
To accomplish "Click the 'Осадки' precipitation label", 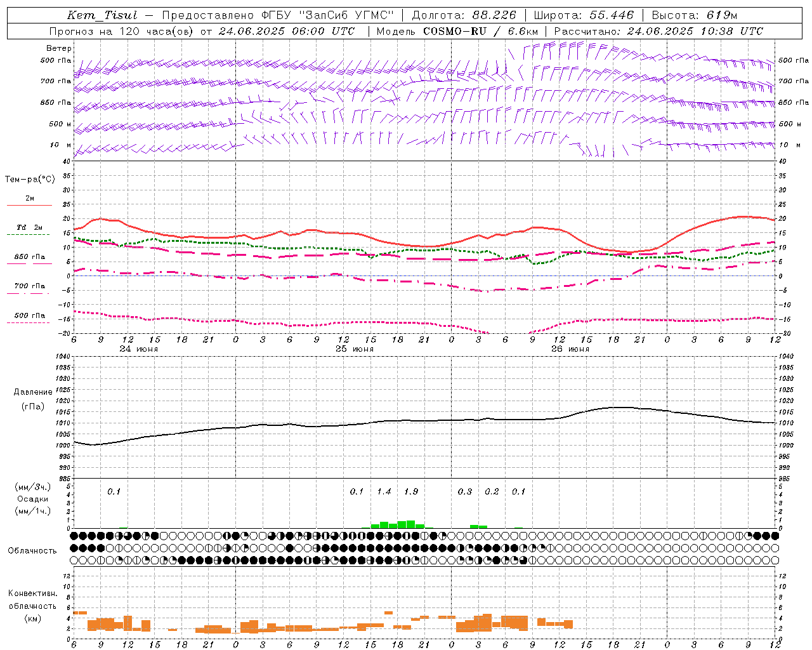I will pyautogui.click(x=32, y=500).
